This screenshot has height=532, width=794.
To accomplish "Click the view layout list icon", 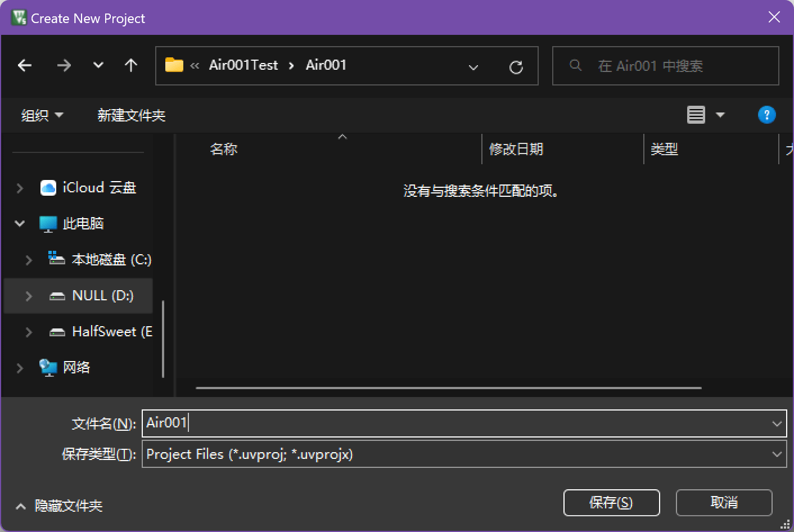I will (696, 115).
